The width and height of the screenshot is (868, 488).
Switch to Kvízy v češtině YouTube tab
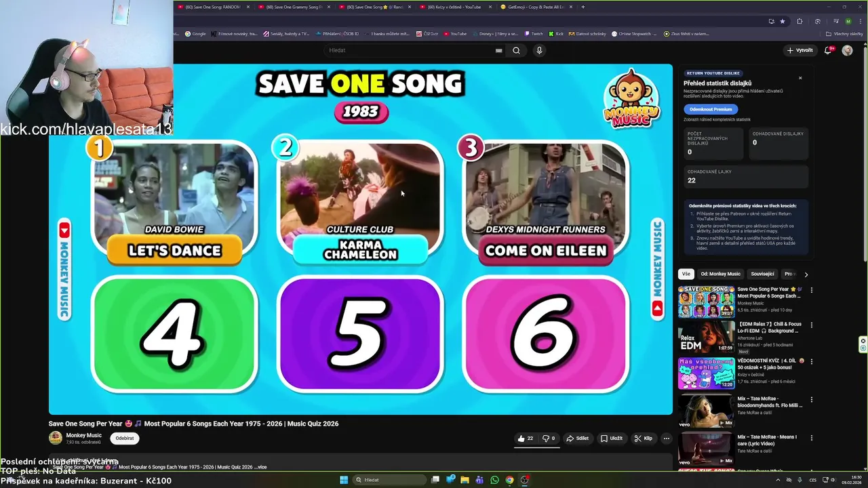click(x=454, y=7)
